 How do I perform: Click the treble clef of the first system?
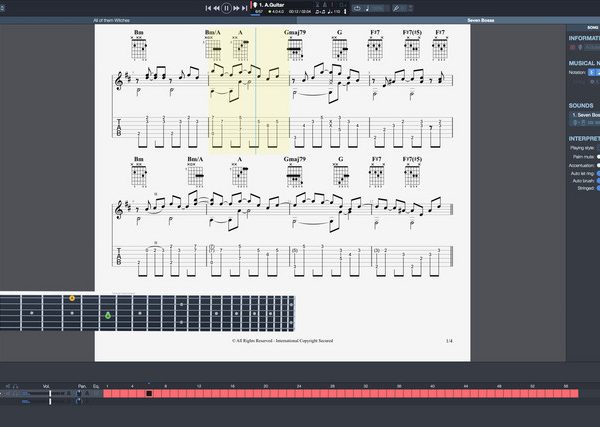[119, 81]
